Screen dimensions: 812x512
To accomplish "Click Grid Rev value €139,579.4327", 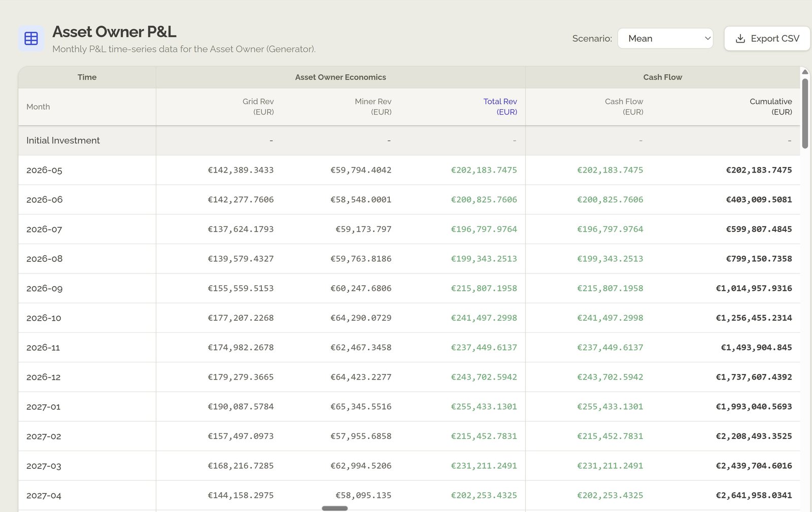I will (x=241, y=259).
